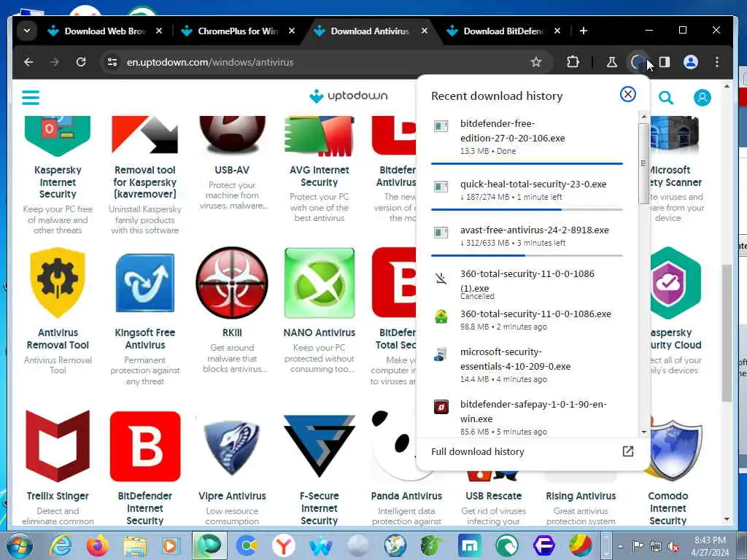This screenshot has height=560, width=747.
Task: Open the tab search dropdown arrow
Action: pyautogui.click(x=27, y=31)
